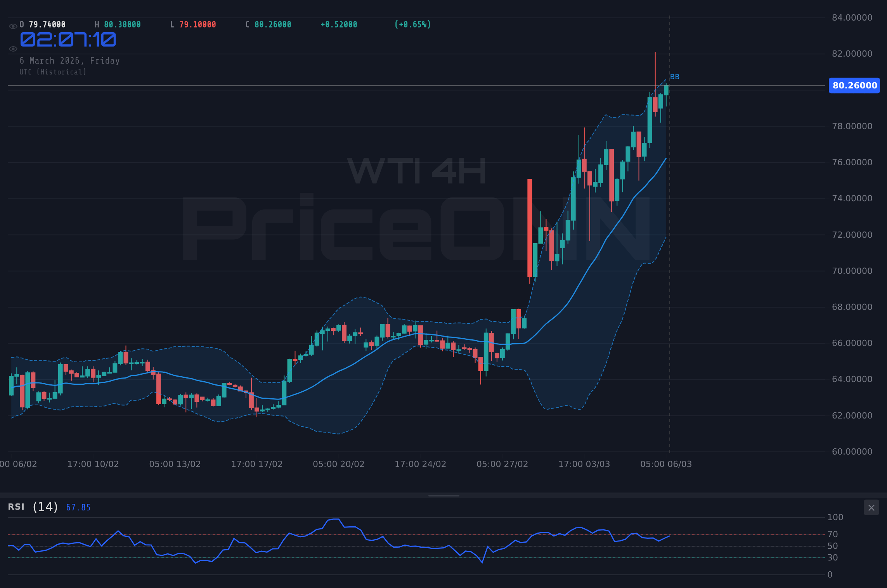The width and height of the screenshot is (887, 588).
Task: Click the 70.00000 price axis label
Action: pyautogui.click(x=852, y=271)
